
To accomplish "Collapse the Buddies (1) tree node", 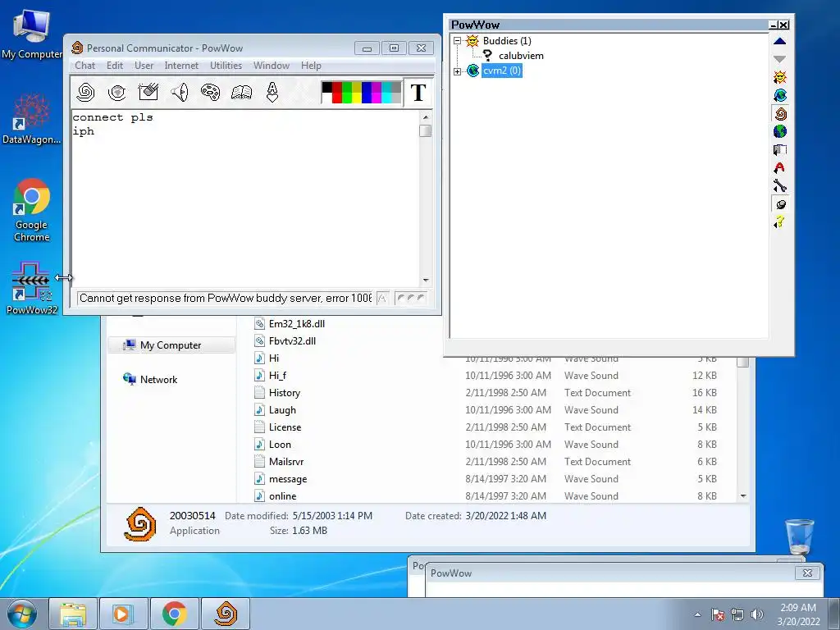I will point(457,41).
